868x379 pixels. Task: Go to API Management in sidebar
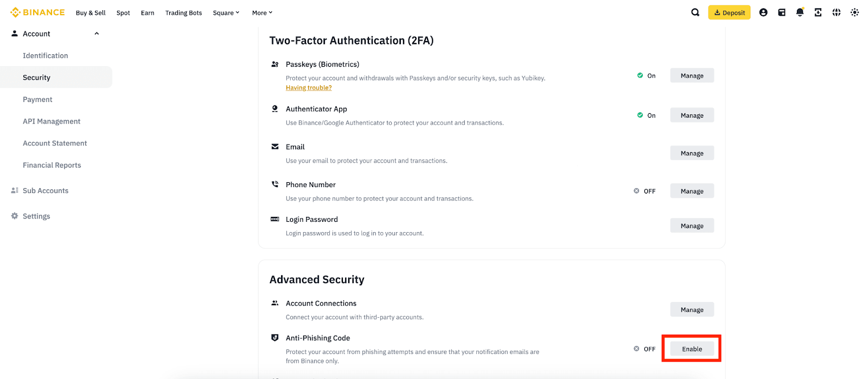click(x=52, y=121)
